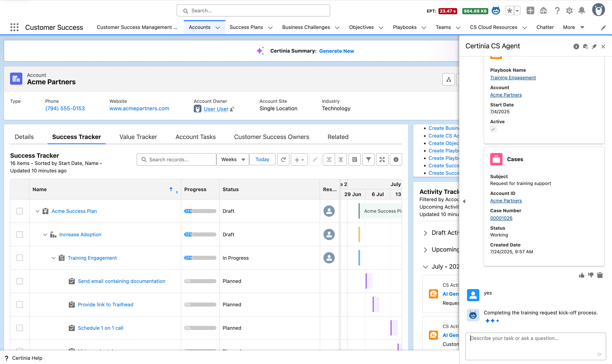Click the Success Tracker info icon
The width and height of the screenshot is (612, 364).
coord(396,159)
